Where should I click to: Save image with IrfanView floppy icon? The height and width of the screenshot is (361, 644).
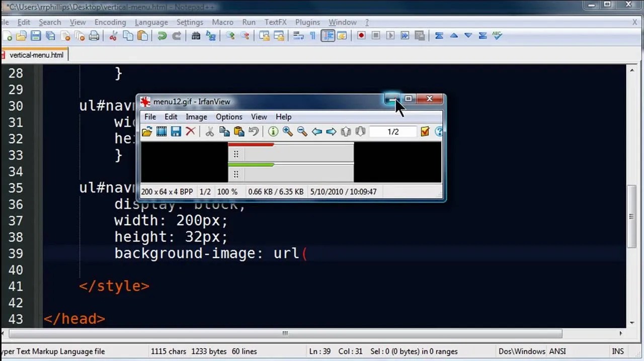[176, 132]
